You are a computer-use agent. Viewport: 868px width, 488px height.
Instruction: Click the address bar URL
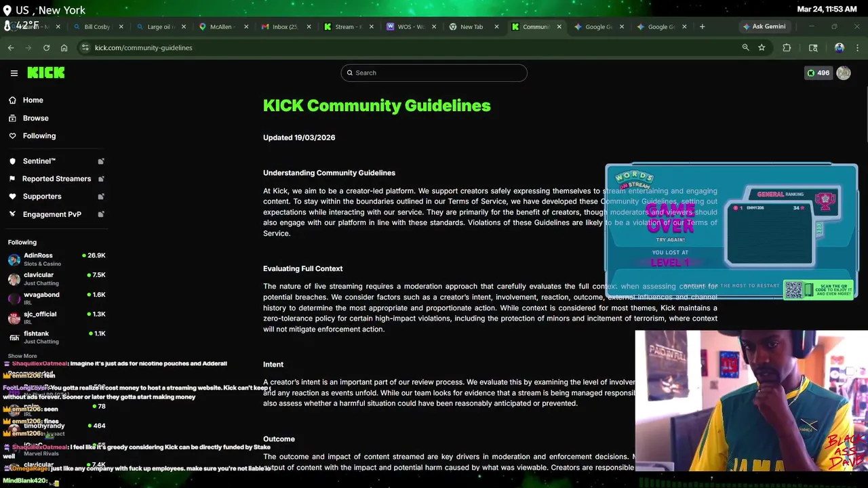143,47
